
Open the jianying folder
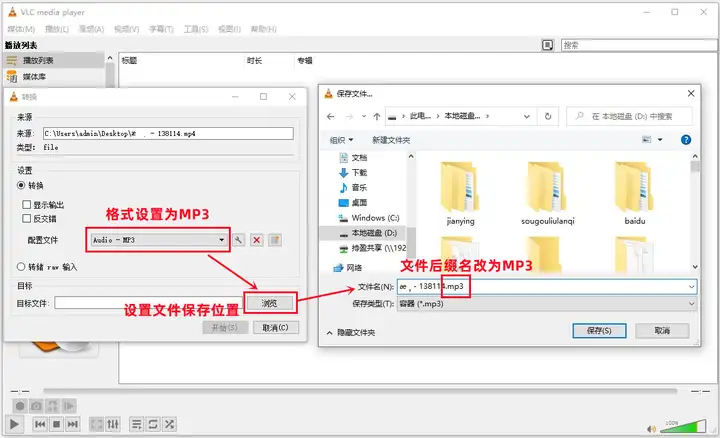tap(460, 194)
